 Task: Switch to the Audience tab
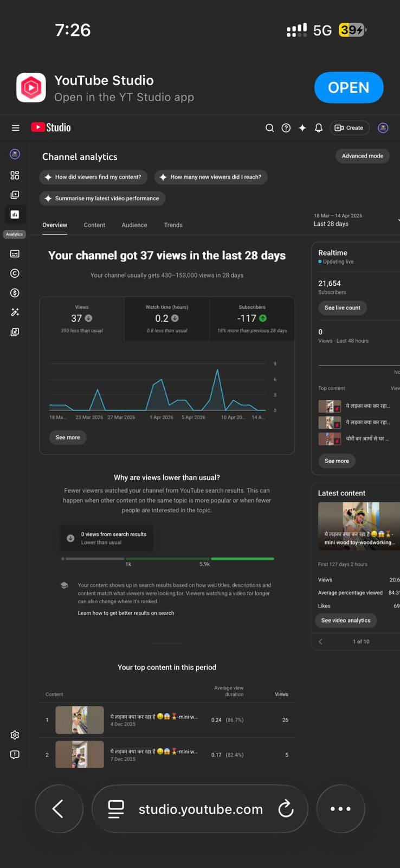pos(134,225)
